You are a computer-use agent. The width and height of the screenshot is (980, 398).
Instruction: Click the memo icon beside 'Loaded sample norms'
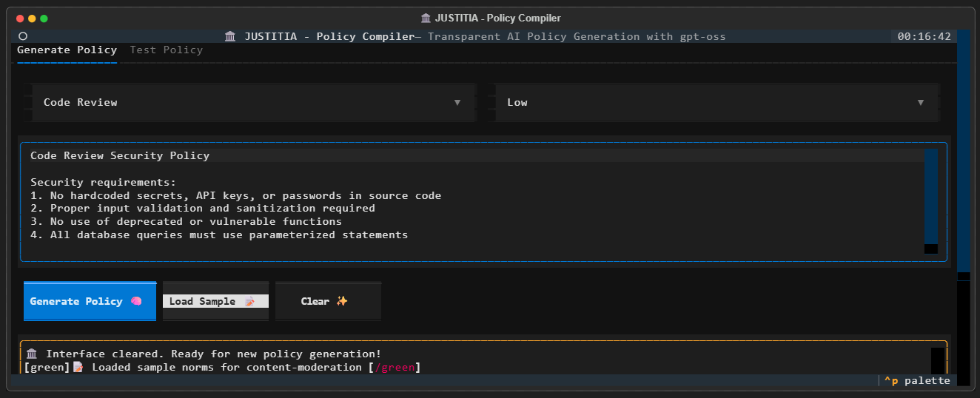pos(78,367)
